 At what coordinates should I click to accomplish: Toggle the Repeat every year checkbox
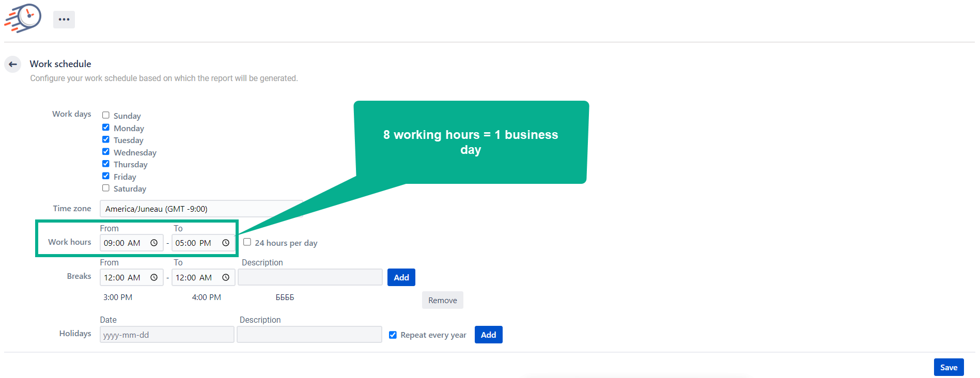pos(393,335)
